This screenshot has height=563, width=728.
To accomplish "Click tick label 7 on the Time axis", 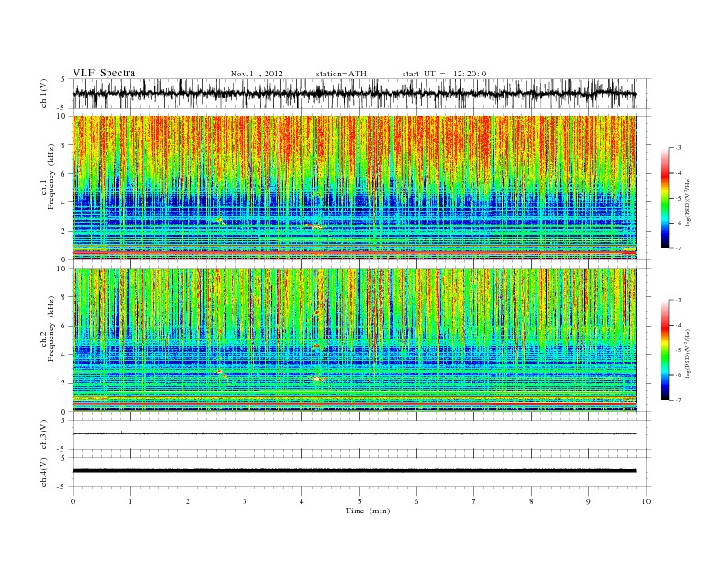I will point(474,501).
